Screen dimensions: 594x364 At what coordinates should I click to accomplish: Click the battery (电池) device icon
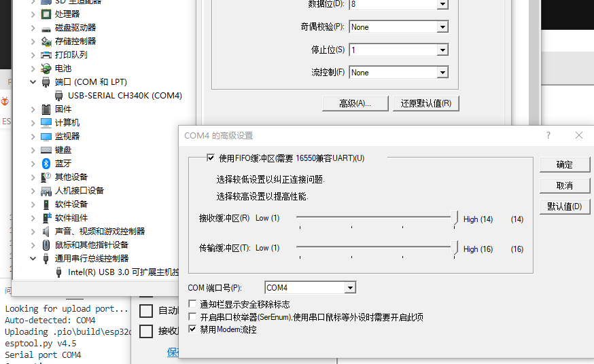(46, 69)
